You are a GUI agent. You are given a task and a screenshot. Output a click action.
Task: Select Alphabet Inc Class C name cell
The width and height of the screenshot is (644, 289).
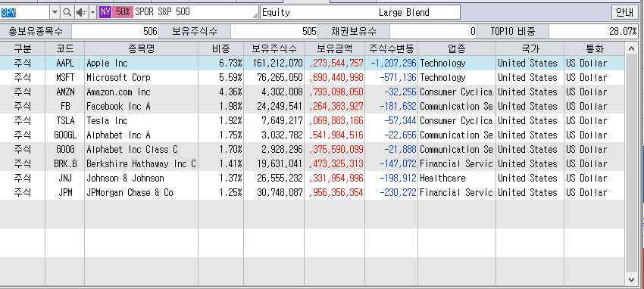coord(141,149)
